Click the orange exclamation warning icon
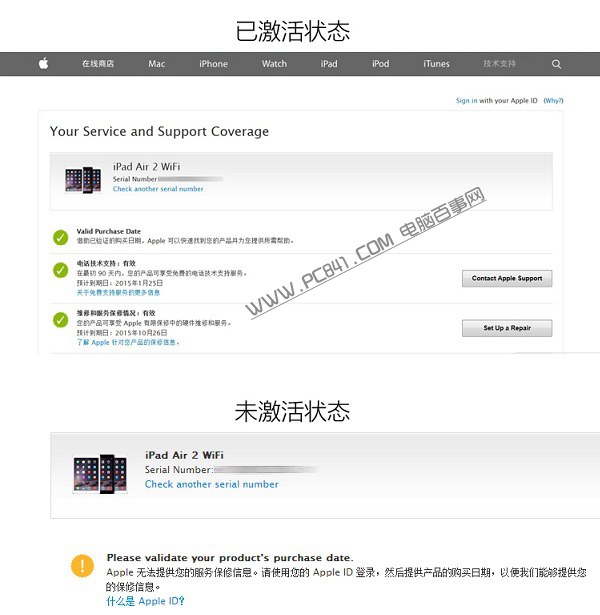 point(82,566)
